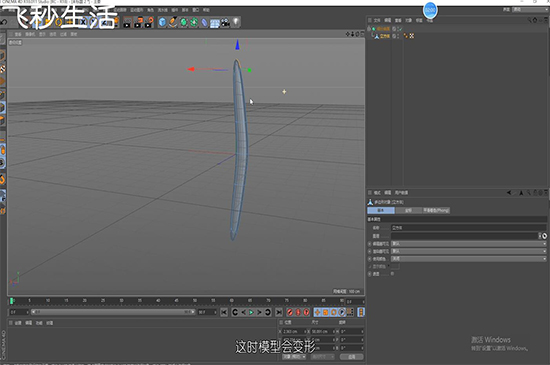Go to start of animation
The width and height of the screenshot is (550, 365).
pos(224,312)
